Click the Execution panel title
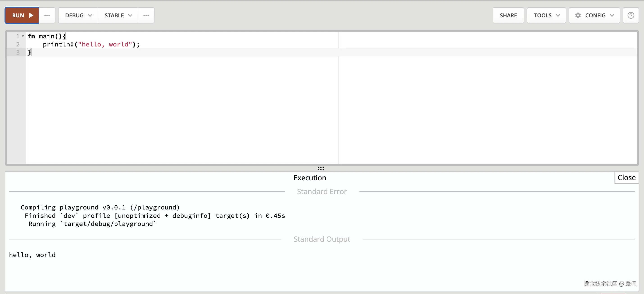The image size is (644, 294). click(309, 178)
